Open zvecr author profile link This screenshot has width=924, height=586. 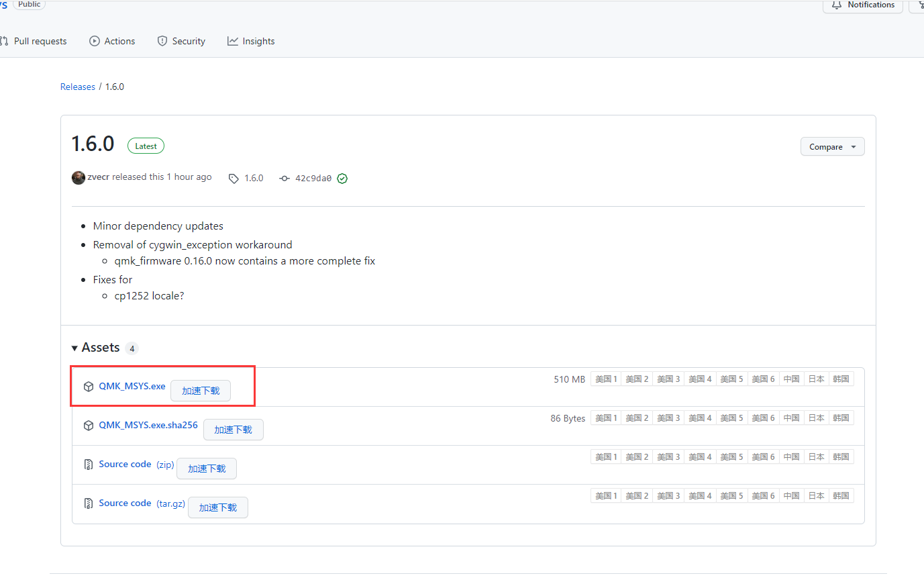[98, 177]
